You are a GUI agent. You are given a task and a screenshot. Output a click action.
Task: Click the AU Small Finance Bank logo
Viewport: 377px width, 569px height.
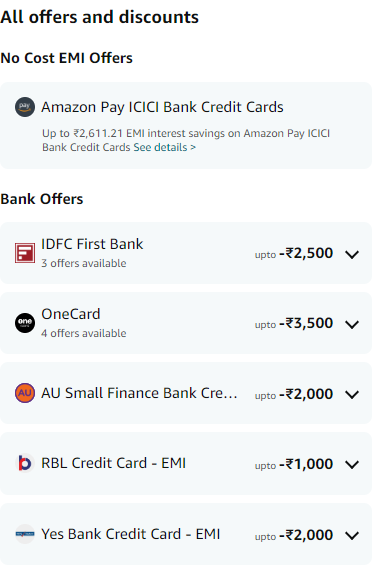click(25, 393)
